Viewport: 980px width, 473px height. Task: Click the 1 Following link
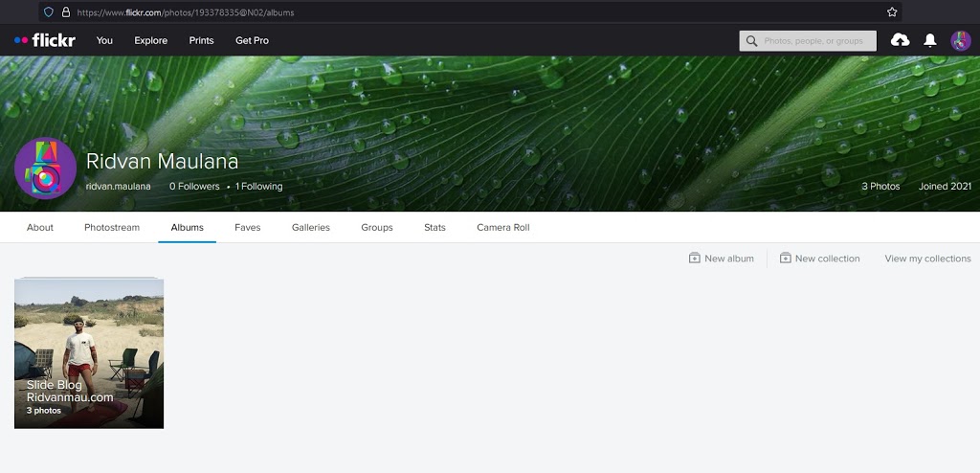pos(258,187)
